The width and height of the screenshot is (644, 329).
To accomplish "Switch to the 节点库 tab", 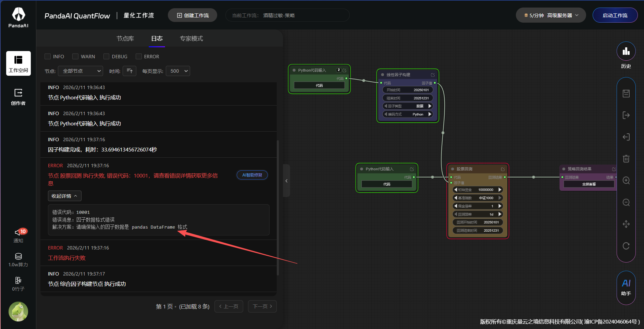I will [x=125, y=38].
